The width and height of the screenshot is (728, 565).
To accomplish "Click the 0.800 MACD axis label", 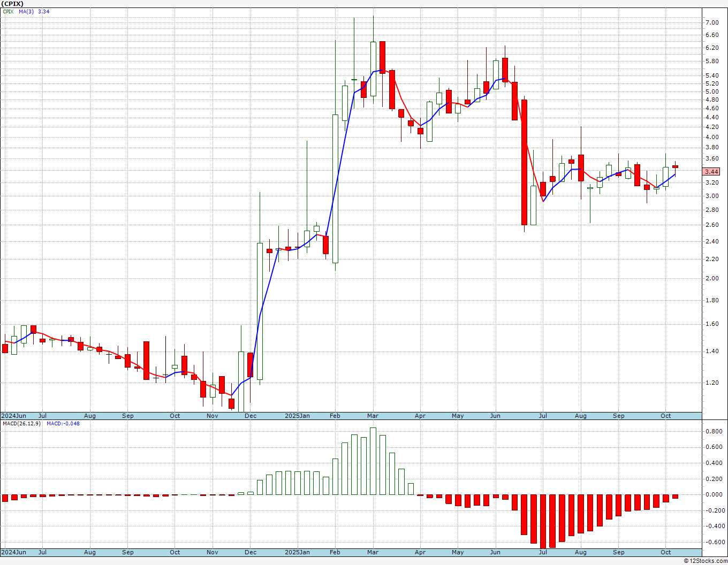I will click(713, 431).
